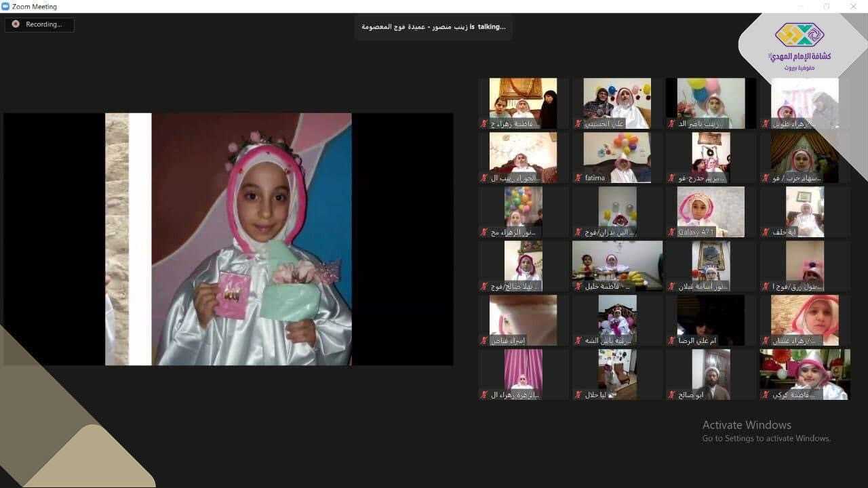Select fatima's video tile with balloons
The height and width of the screenshot is (488, 868).
pyautogui.click(x=617, y=152)
